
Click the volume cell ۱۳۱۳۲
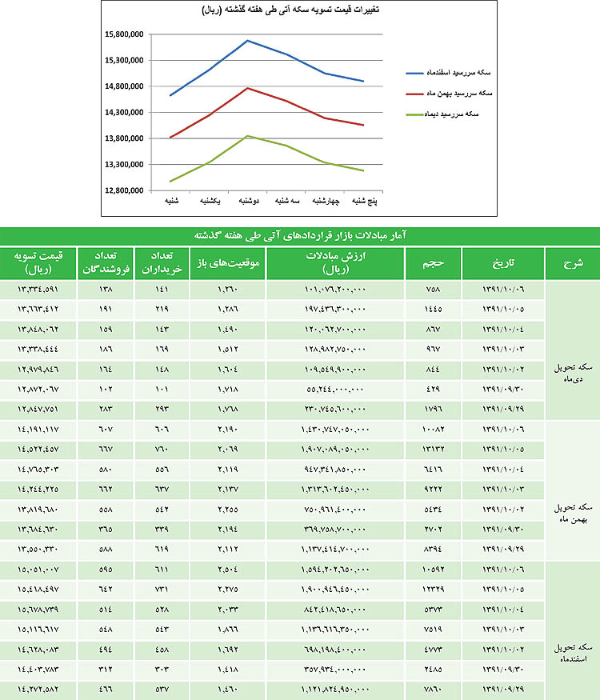coord(433,449)
